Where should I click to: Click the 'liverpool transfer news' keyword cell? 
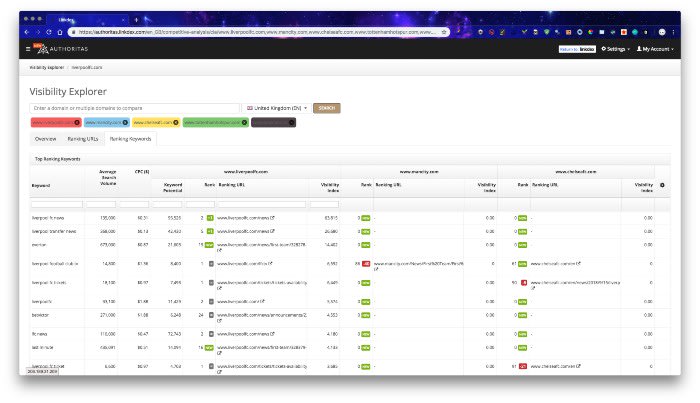54,232
